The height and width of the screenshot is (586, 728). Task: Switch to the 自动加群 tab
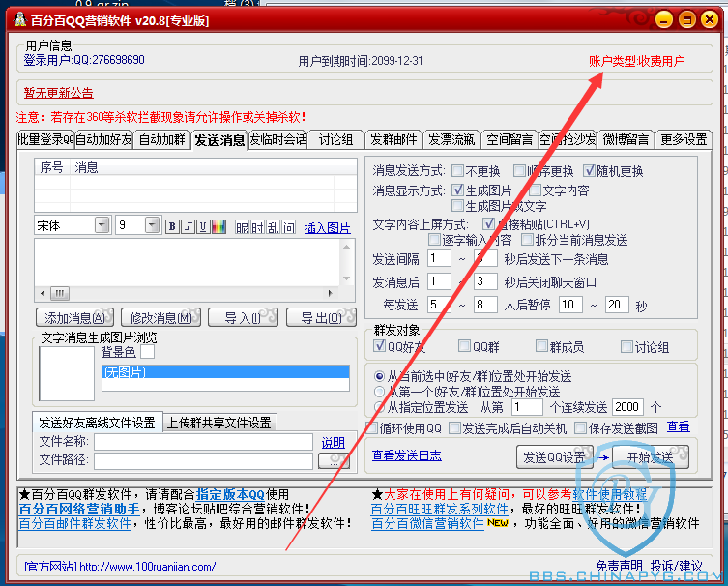tap(162, 140)
